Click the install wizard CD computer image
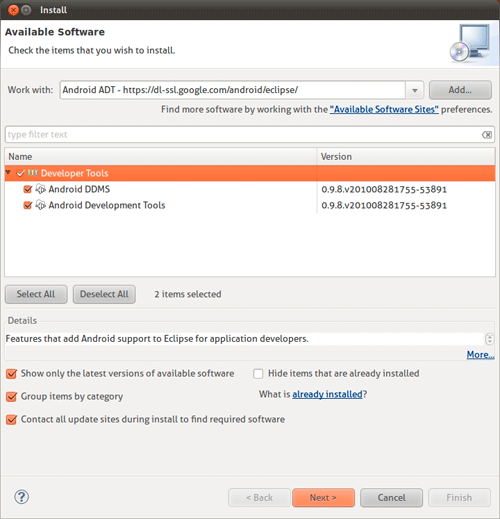 pos(470,43)
